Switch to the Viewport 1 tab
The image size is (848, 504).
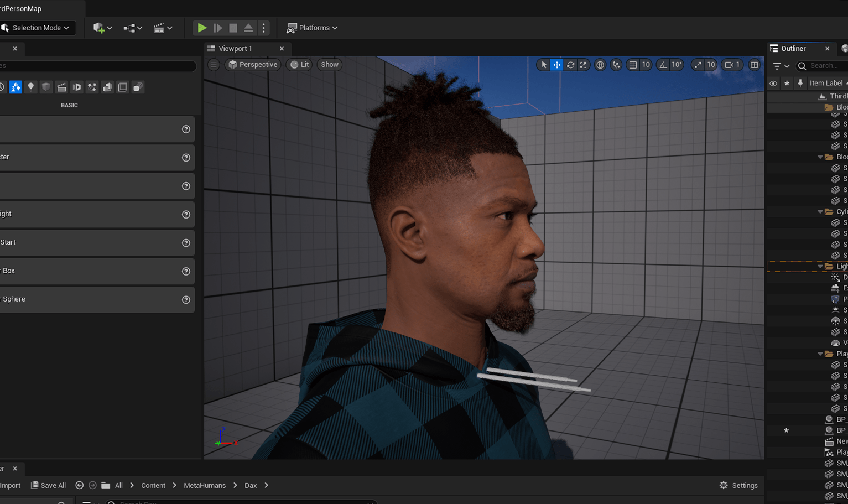pos(235,49)
